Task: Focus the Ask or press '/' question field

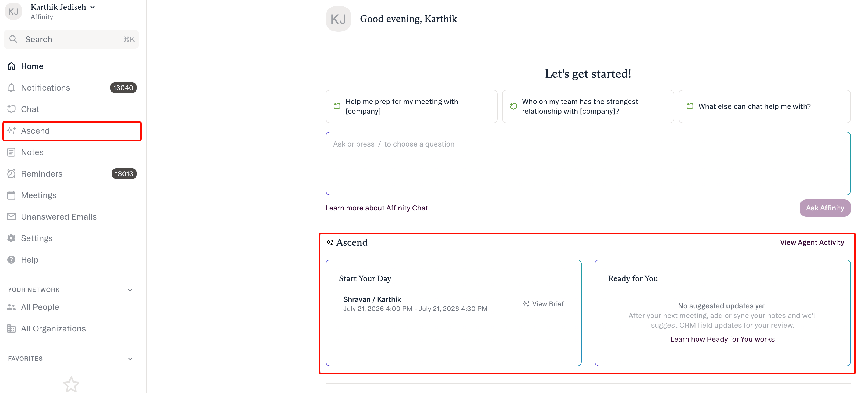Action: (588, 163)
